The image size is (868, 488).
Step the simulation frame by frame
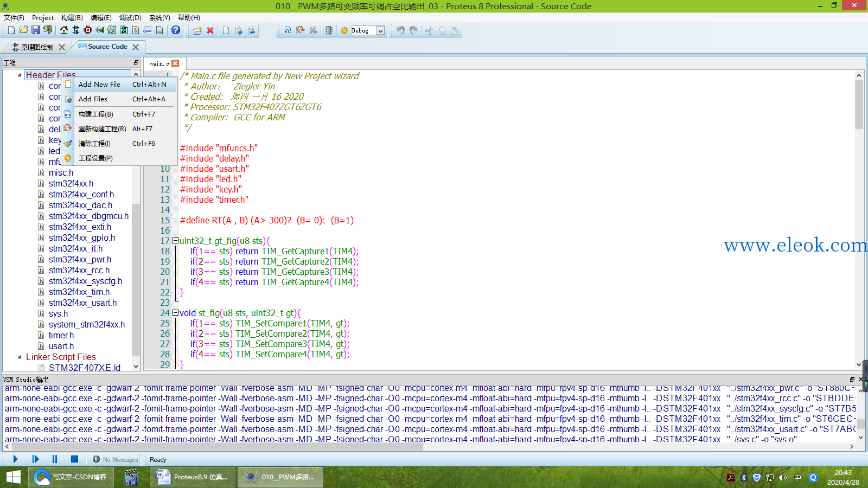(x=35, y=459)
